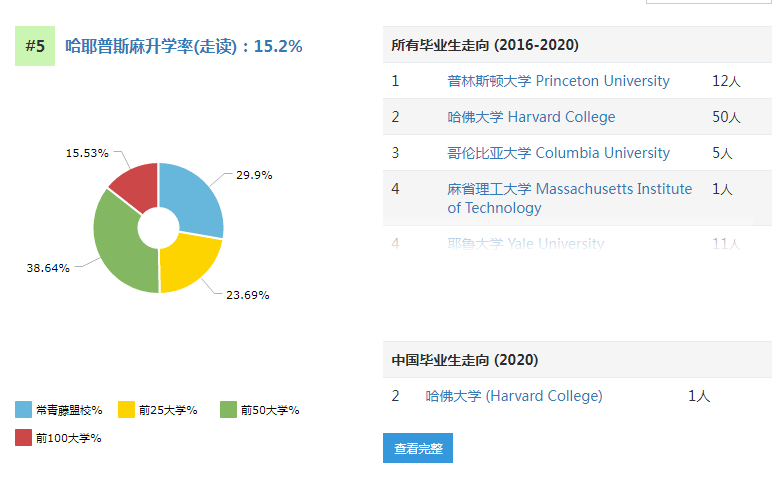
Task: Open the faded Yale University link
Action: (x=525, y=243)
